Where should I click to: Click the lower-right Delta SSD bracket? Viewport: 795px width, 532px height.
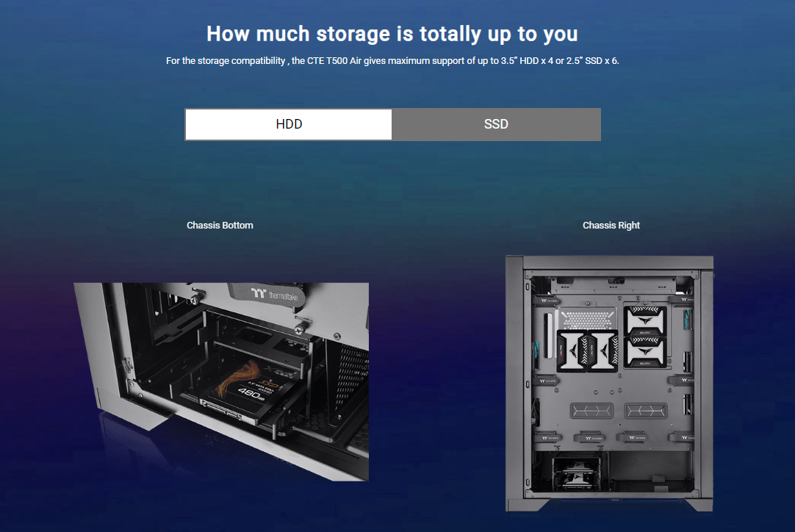(x=645, y=352)
